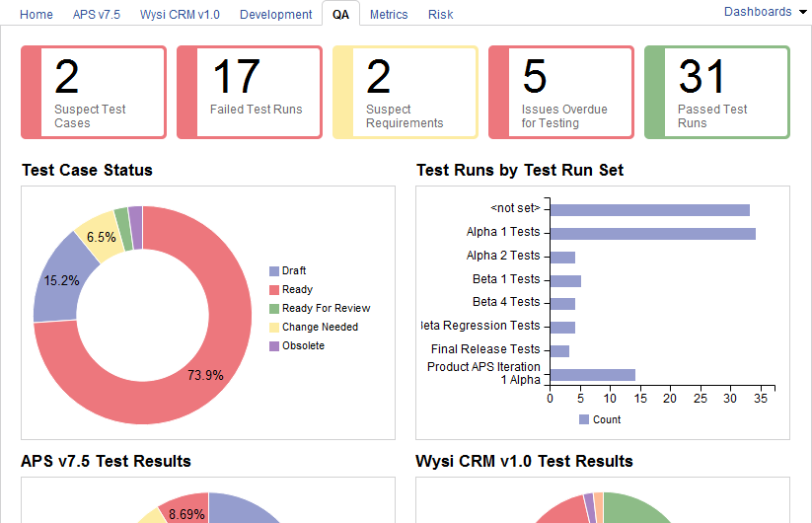
Task: Select the Wysi CRM v1.0 tab
Action: [x=180, y=15]
